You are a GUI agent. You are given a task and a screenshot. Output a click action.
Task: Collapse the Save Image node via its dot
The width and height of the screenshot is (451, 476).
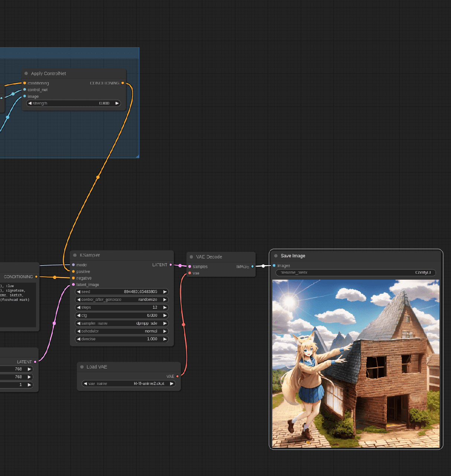pyautogui.click(x=276, y=256)
